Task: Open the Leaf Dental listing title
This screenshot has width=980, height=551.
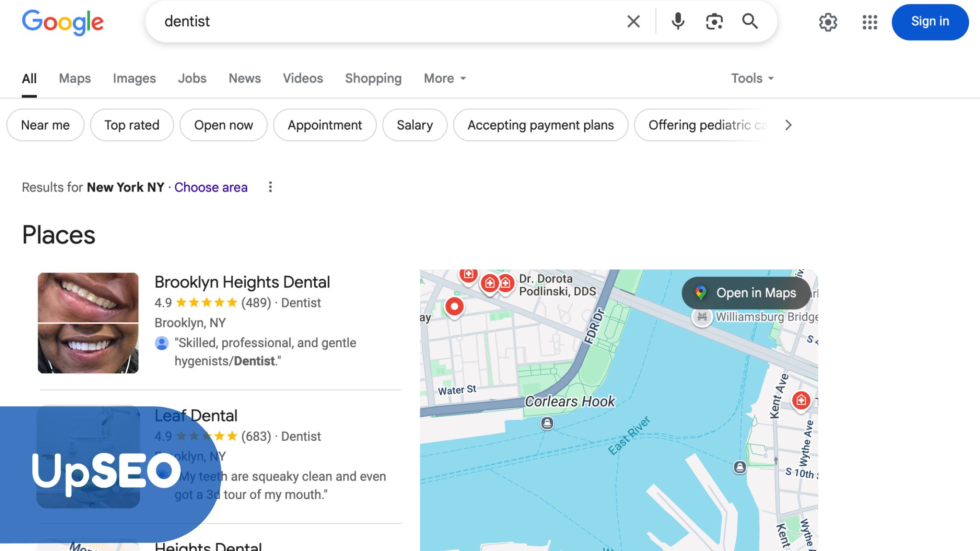Action: point(196,415)
